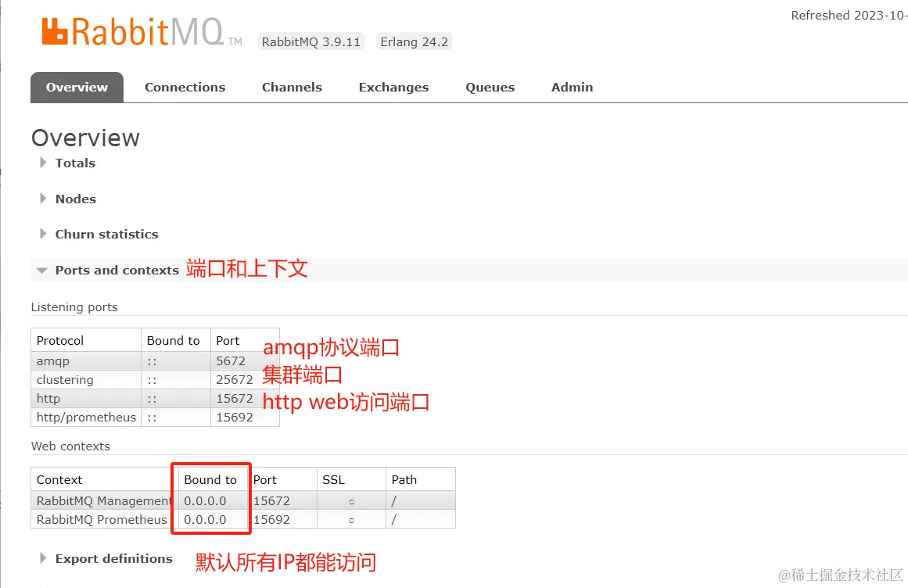This screenshot has height=588, width=908.
Task: Click the SSL indicator in Management row
Action: pos(351,502)
